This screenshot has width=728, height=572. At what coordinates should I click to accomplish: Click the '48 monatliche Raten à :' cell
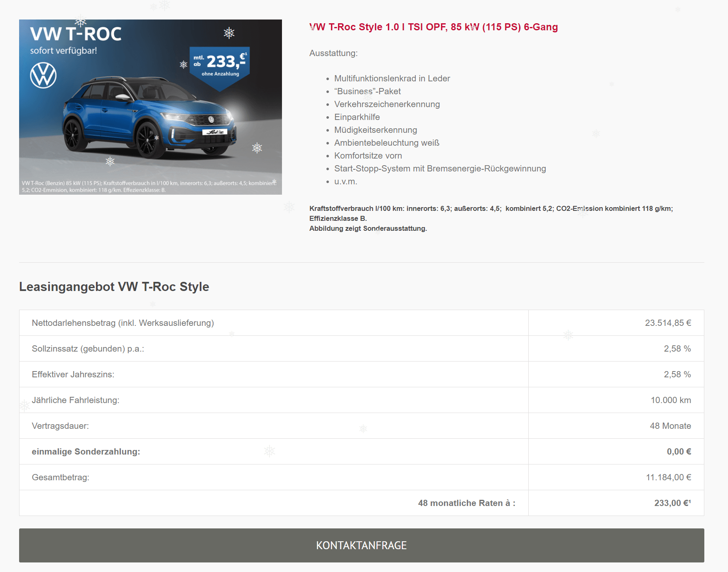pyautogui.click(x=274, y=503)
